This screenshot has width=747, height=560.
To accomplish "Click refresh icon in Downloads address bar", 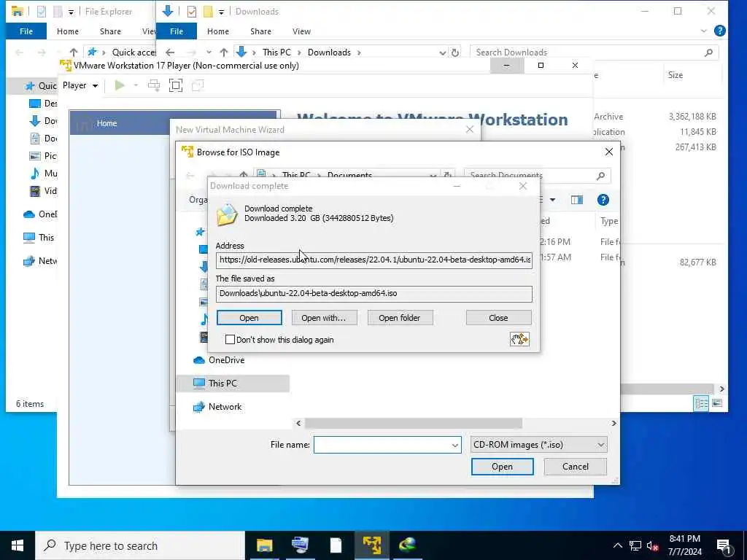I will click(455, 52).
